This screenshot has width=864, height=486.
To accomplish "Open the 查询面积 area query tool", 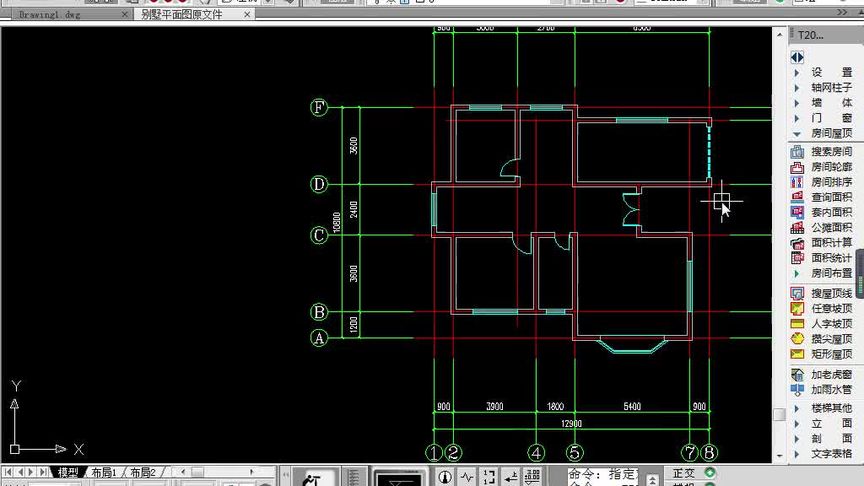I will (823, 197).
